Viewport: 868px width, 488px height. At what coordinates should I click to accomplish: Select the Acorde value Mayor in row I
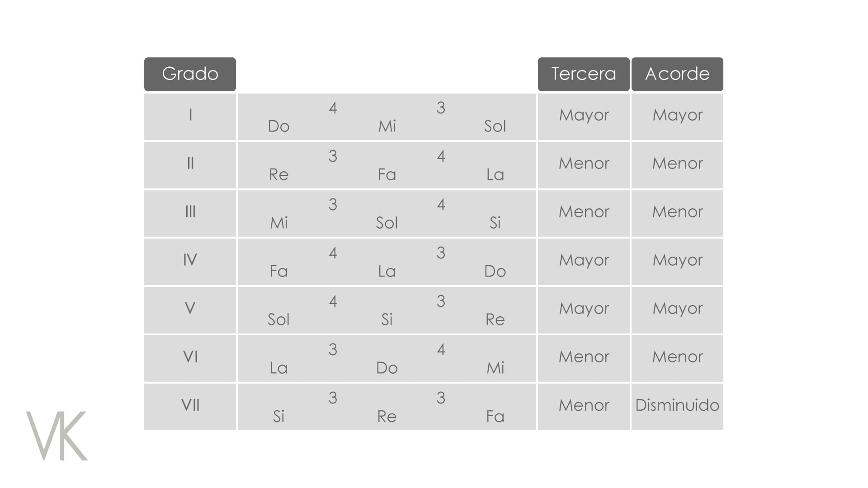click(x=677, y=115)
